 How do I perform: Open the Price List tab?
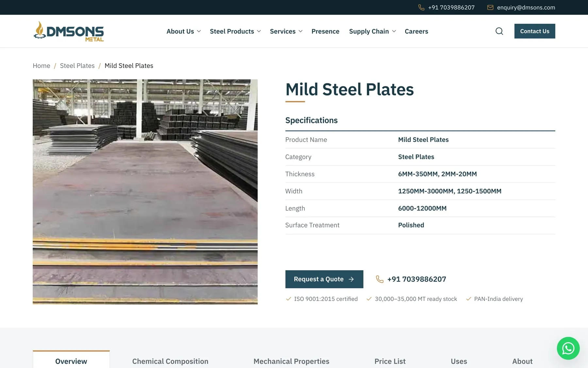pyautogui.click(x=390, y=361)
